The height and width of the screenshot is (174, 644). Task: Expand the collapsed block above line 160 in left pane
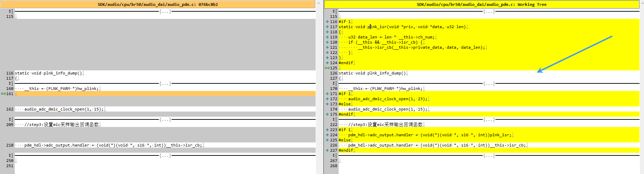11,83
